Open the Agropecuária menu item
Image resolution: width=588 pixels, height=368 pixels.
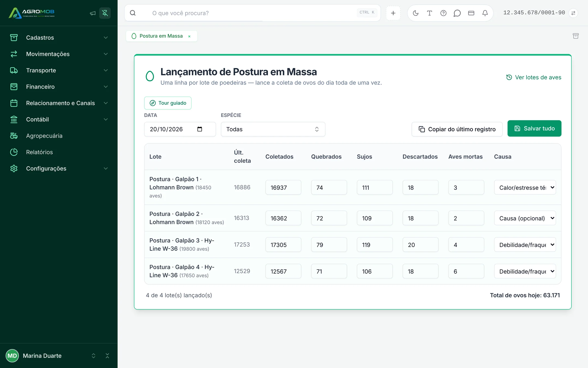tap(59, 136)
